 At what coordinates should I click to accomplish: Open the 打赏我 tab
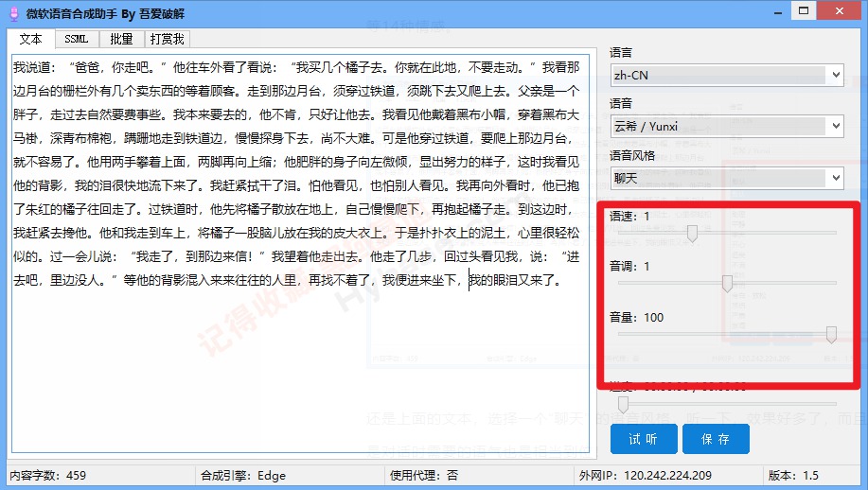[167, 40]
